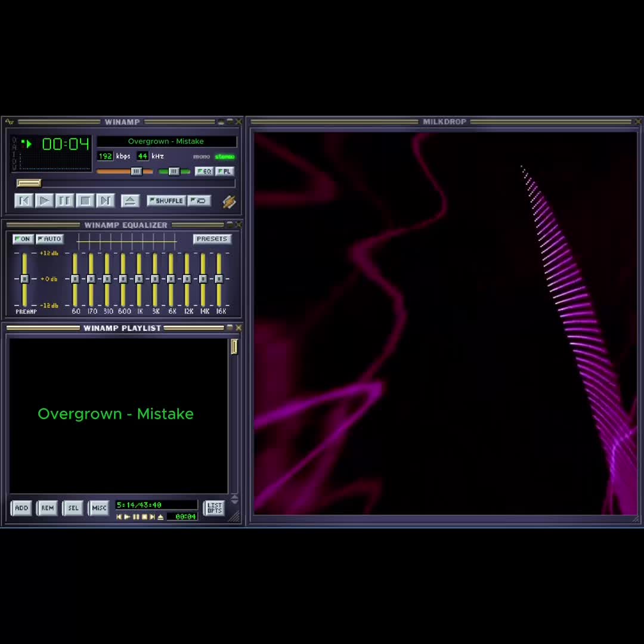Toggle the EQ window button
This screenshot has width=644, height=644.
coord(204,171)
